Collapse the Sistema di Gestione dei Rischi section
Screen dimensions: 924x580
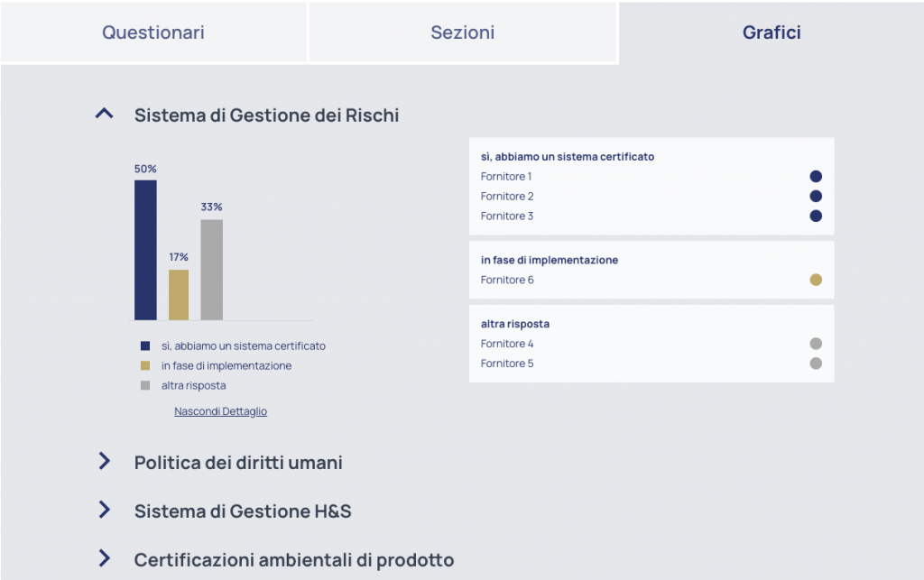pyautogui.click(x=105, y=114)
